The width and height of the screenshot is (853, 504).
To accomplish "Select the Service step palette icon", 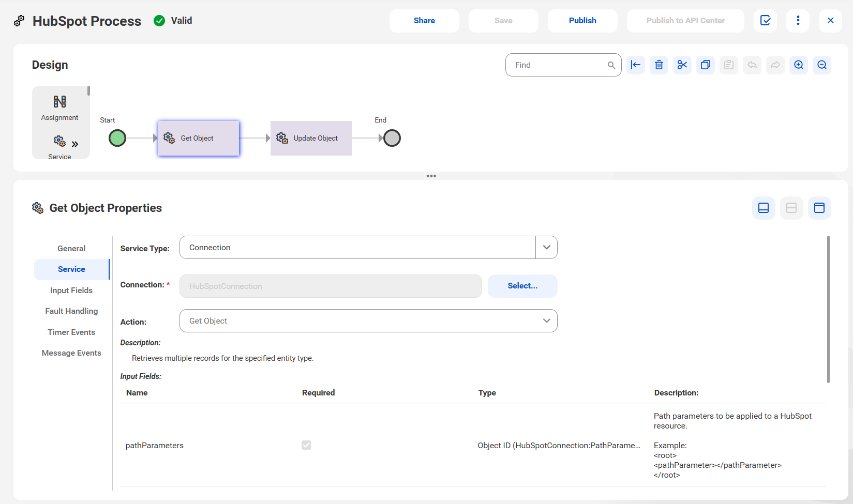I will pos(59,141).
